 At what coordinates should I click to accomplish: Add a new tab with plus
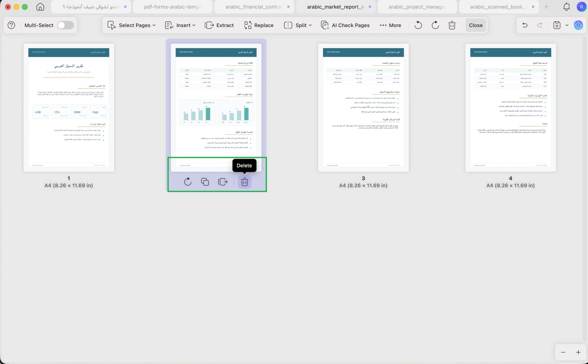point(546,7)
